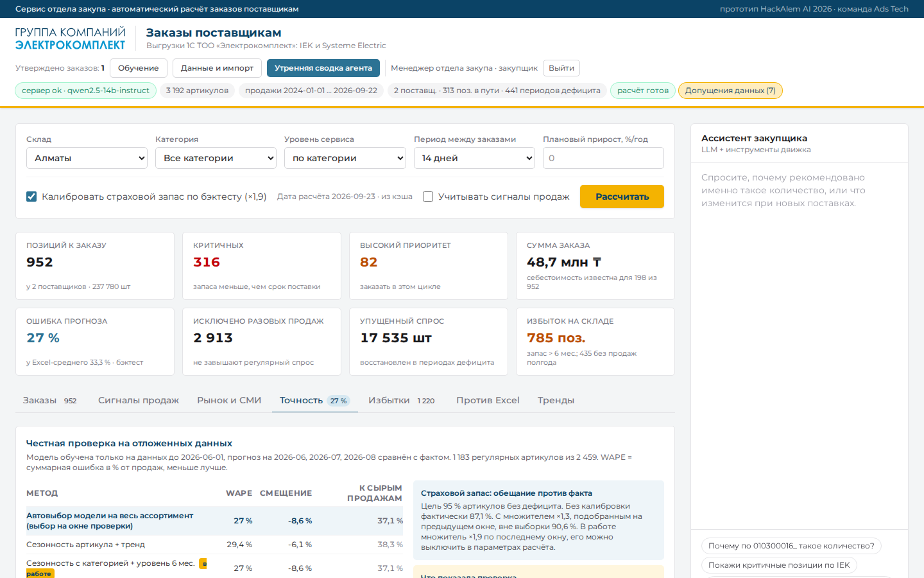
Task: Expand the Категория dropdown
Action: pos(216,158)
